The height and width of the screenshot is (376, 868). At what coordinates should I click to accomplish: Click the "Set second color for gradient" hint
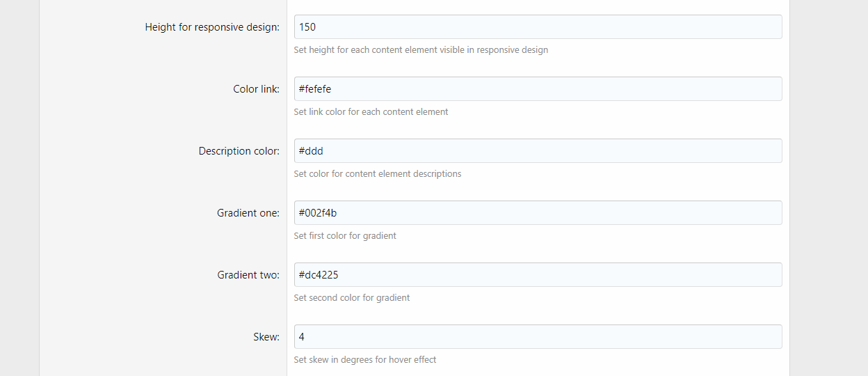coord(351,298)
